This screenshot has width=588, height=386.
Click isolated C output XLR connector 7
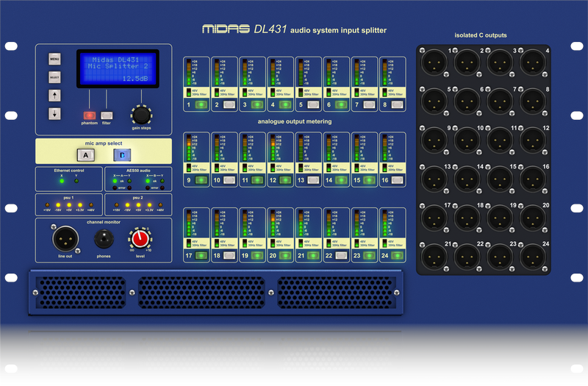click(500, 101)
